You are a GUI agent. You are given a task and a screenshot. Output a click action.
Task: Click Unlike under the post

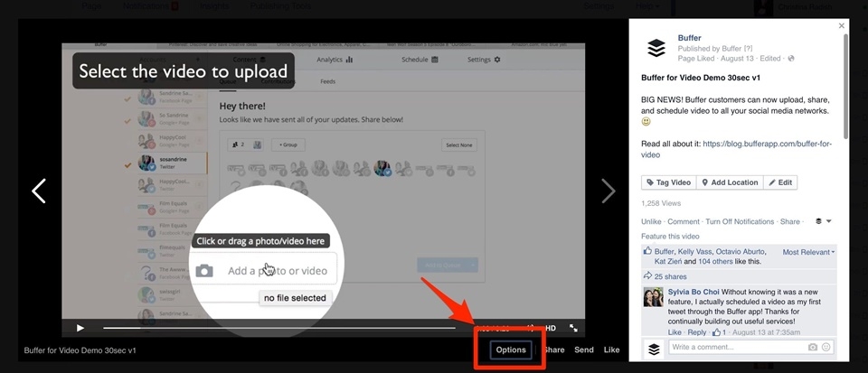651,221
